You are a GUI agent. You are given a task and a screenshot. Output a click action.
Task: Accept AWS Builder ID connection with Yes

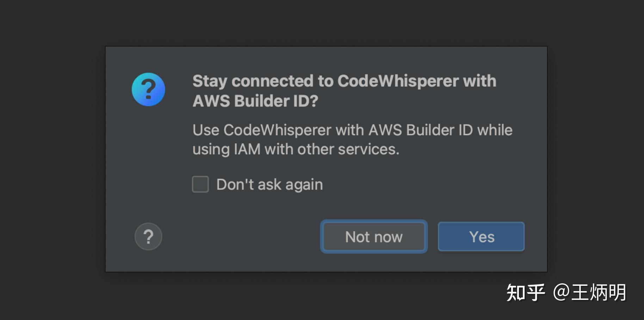(481, 236)
